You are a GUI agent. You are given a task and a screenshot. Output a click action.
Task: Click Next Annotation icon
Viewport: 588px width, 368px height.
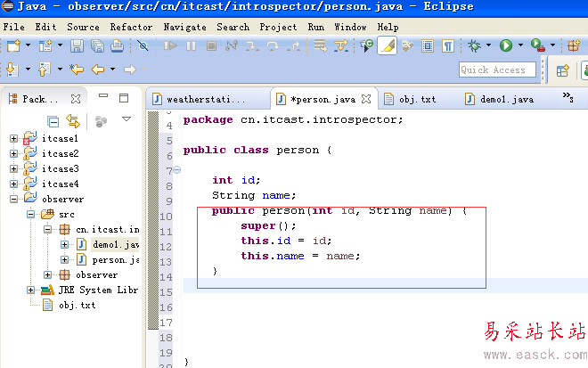(x=12, y=70)
